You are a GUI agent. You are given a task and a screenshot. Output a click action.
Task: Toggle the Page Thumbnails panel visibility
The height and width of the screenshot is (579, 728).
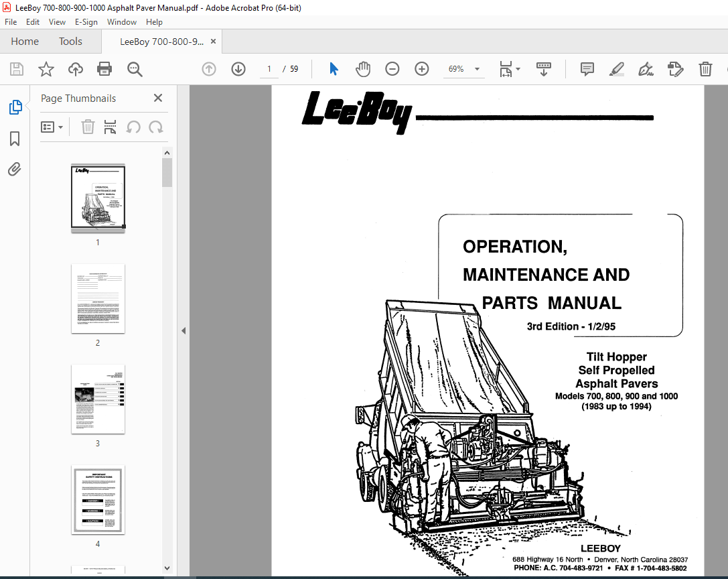[x=15, y=107]
